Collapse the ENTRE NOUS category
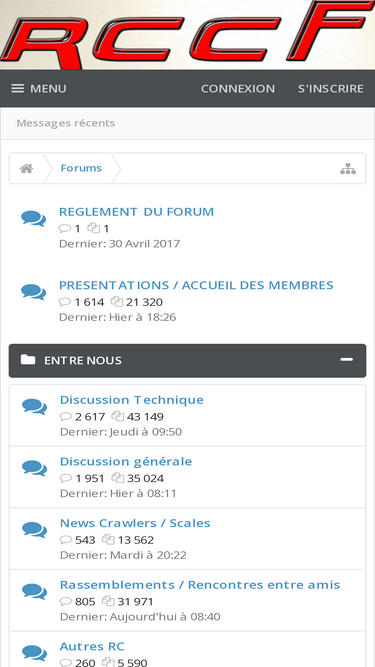Viewport: 375px width, 667px height. [347, 360]
